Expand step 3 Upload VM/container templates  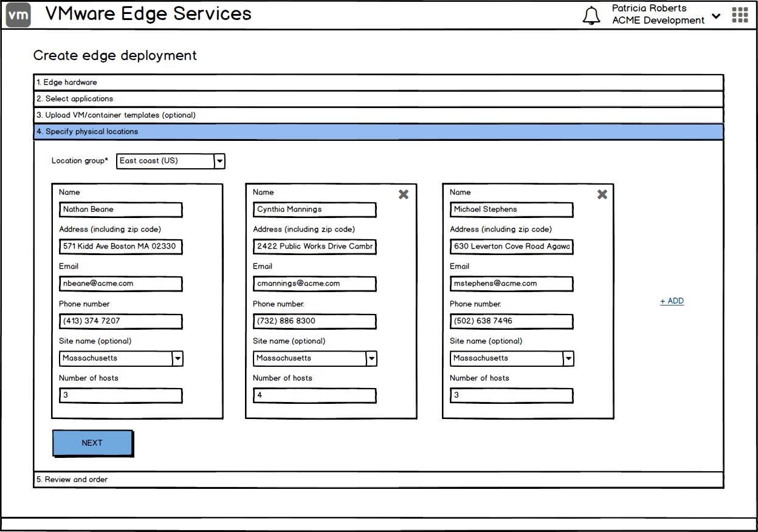pyautogui.click(x=379, y=115)
